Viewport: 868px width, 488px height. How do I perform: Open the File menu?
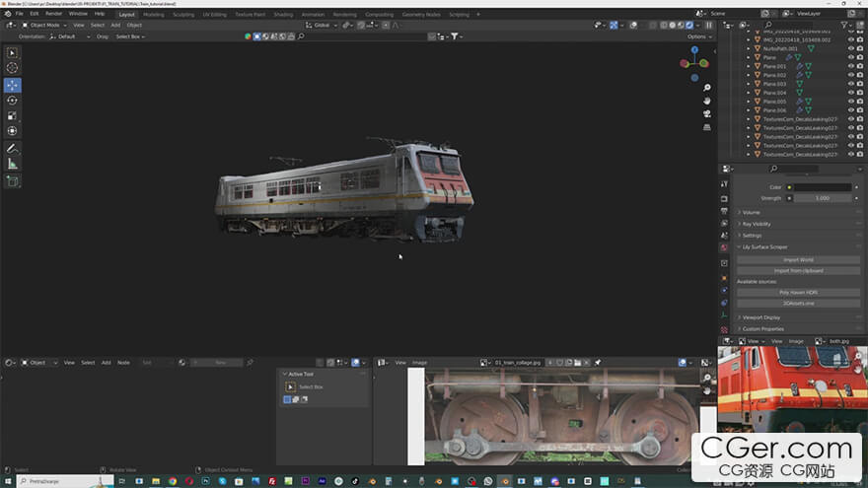20,14
